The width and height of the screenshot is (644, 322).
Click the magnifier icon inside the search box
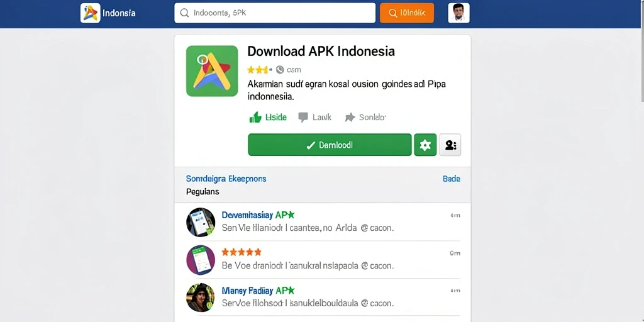coord(184,13)
